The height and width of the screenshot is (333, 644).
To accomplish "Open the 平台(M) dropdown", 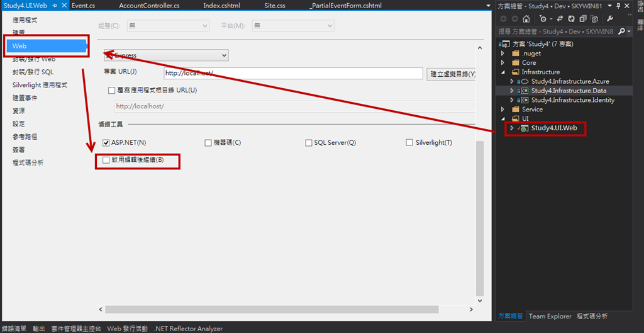I will click(293, 25).
